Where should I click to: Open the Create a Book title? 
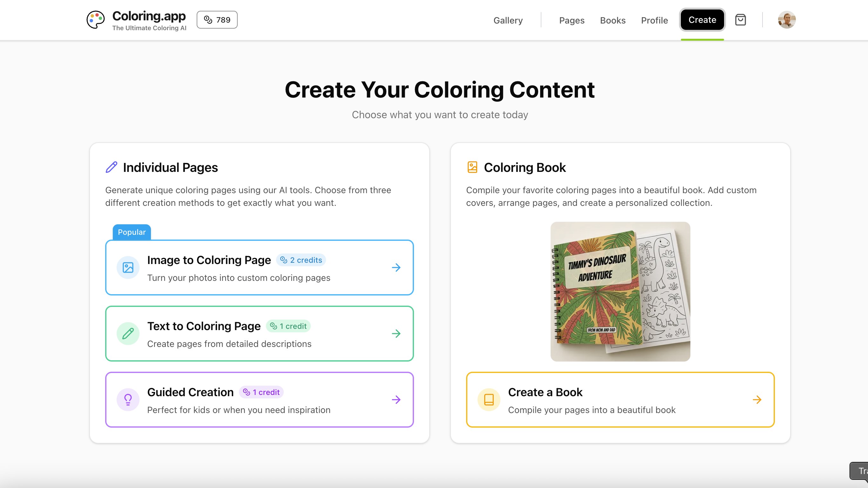545,392
